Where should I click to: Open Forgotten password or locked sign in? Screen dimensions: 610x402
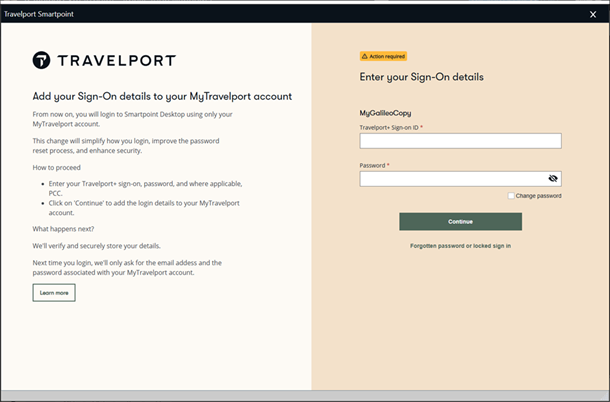pos(460,245)
